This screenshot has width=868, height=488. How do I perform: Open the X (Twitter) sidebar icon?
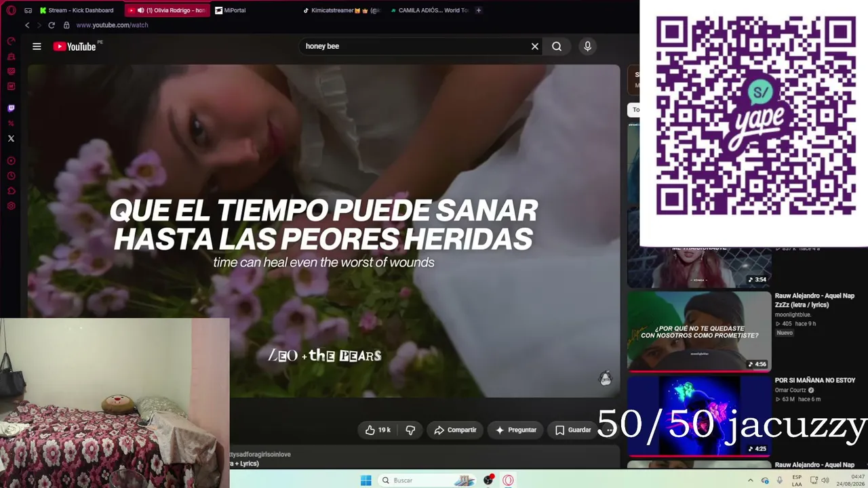coord(11,138)
